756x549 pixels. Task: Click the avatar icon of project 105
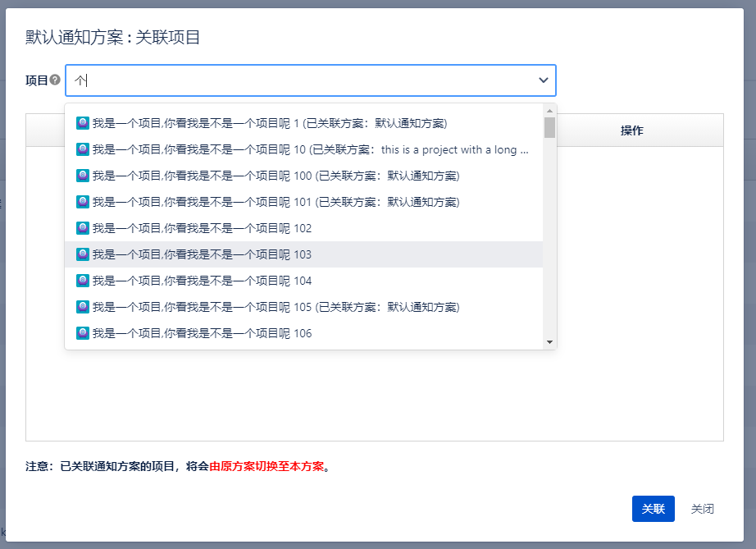tap(82, 307)
